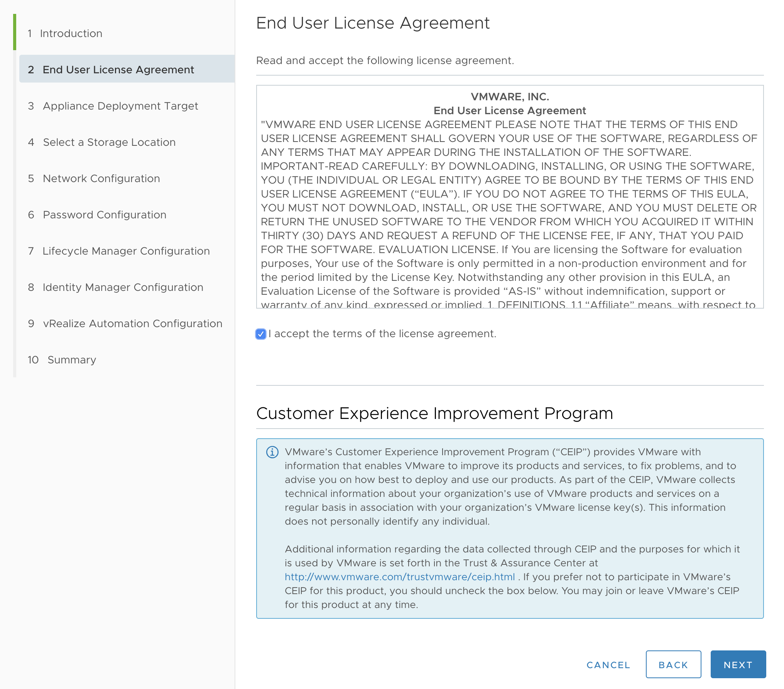The width and height of the screenshot is (784, 689).
Task: Jump to Select a Storage Location step
Action: pyautogui.click(x=109, y=142)
